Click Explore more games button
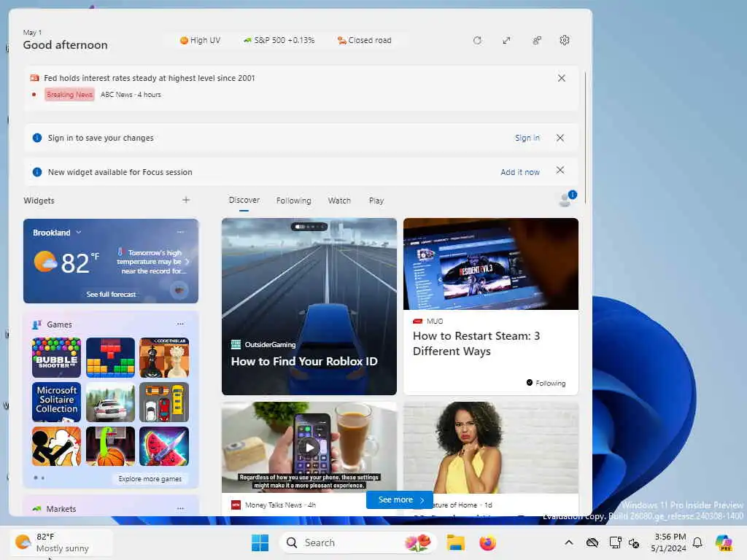Screen dimensions: 747x560 click(x=150, y=478)
